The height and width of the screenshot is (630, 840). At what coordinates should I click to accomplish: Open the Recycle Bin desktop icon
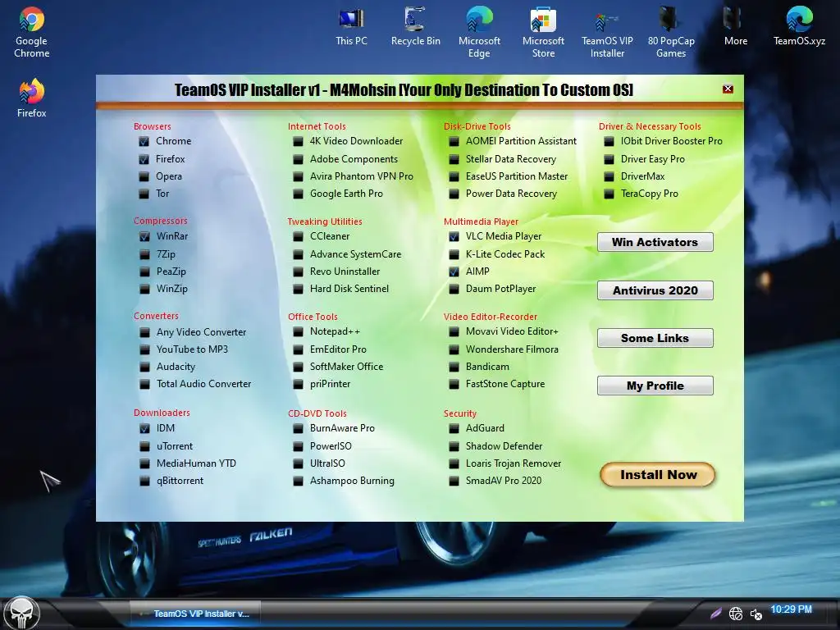pyautogui.click(x=415, y=27)
